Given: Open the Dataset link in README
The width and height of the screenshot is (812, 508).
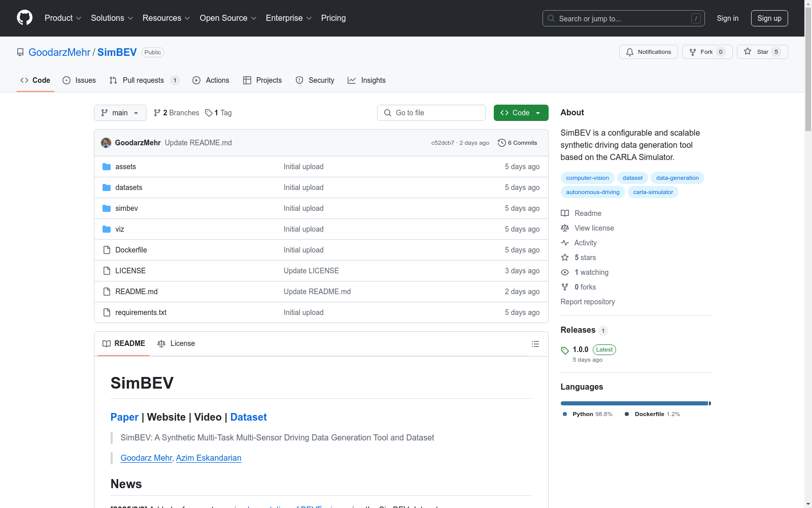Looking at the screenshot, I should [249, 417].
